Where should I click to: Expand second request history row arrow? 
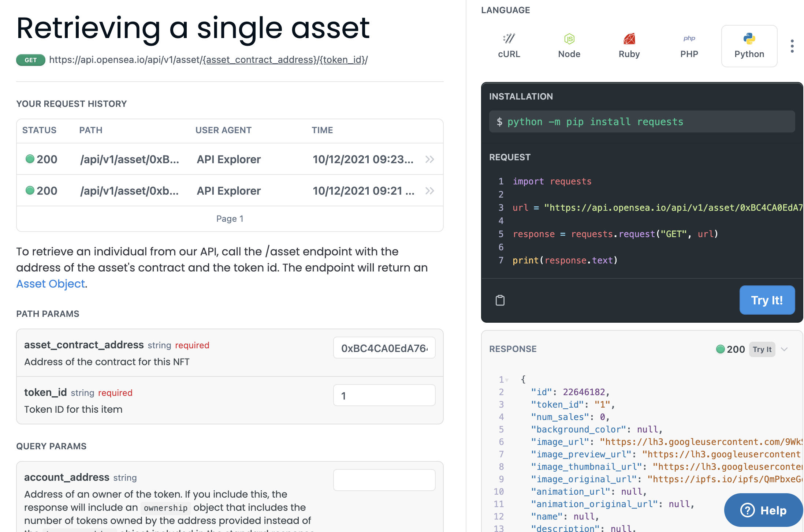click(x=430, y=191)
